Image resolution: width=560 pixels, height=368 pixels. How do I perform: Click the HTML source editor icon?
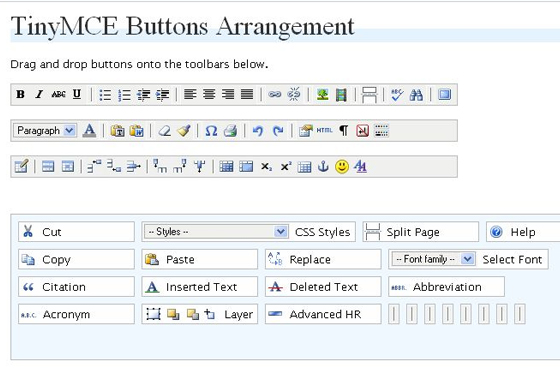click(x=324, y=130)
